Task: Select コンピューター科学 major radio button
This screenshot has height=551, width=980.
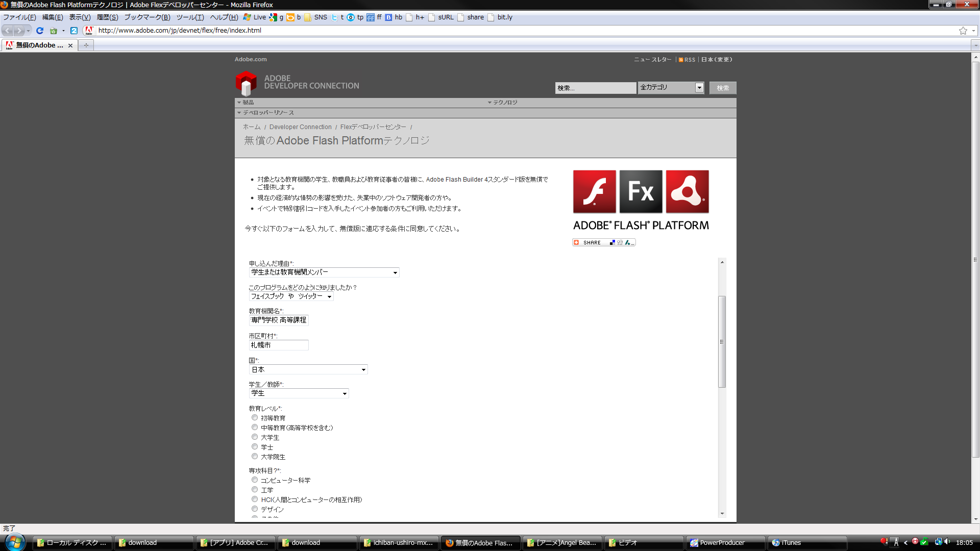Action: tap(255, 480)
